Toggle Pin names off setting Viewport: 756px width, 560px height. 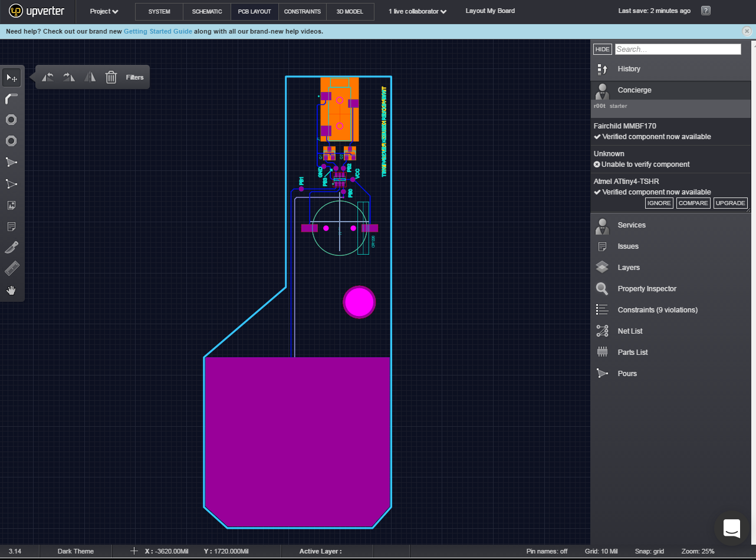click(547, 551)
